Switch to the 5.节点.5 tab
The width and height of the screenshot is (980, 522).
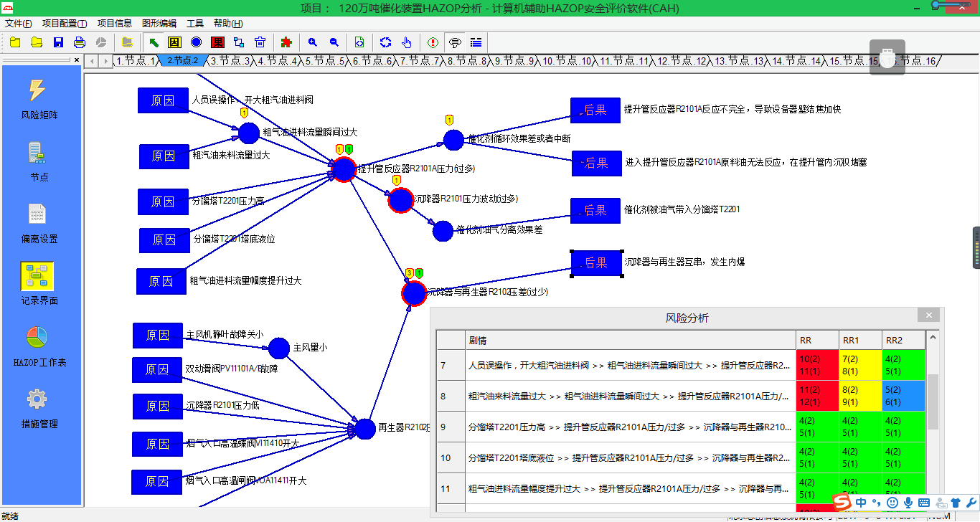click(324, 62)
